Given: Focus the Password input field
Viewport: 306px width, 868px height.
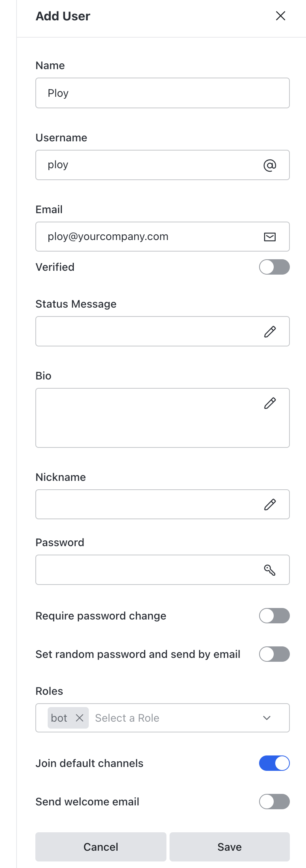Looking at the screenshot, I should [146, 570].
